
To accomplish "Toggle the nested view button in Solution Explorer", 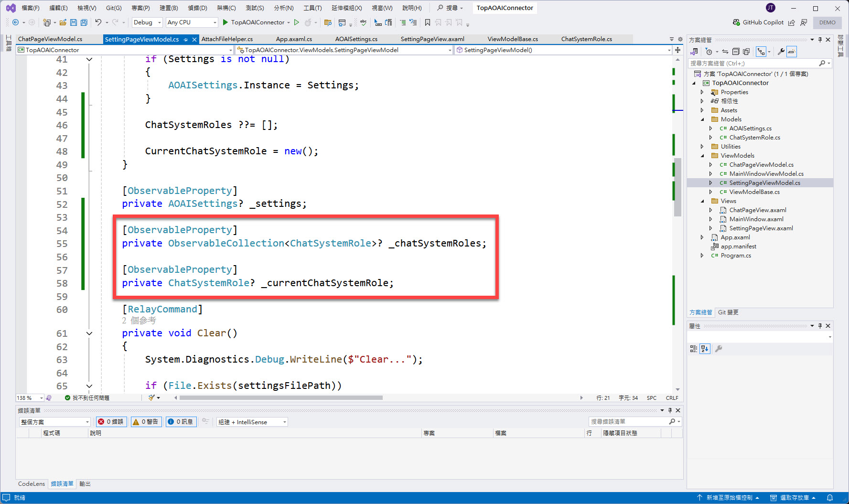I will 761,52.
